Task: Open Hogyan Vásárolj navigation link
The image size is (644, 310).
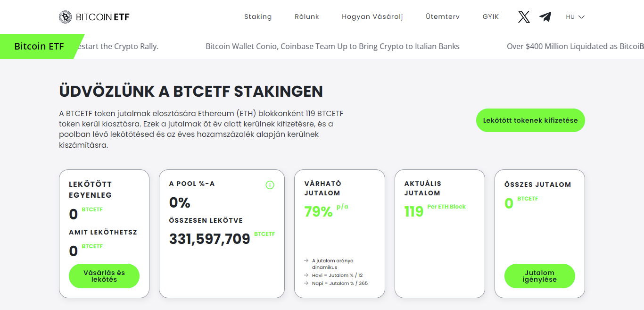Action: coord(372,17)
